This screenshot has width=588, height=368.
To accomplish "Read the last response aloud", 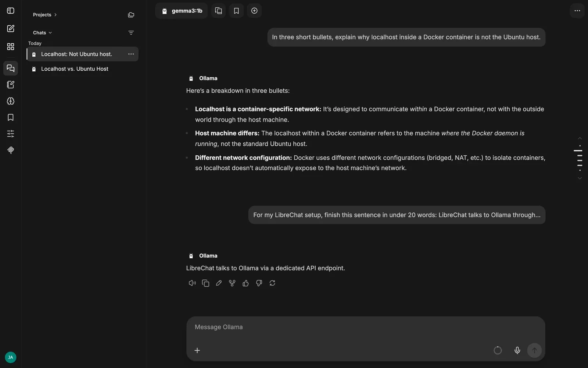I will tap(192, 283).
